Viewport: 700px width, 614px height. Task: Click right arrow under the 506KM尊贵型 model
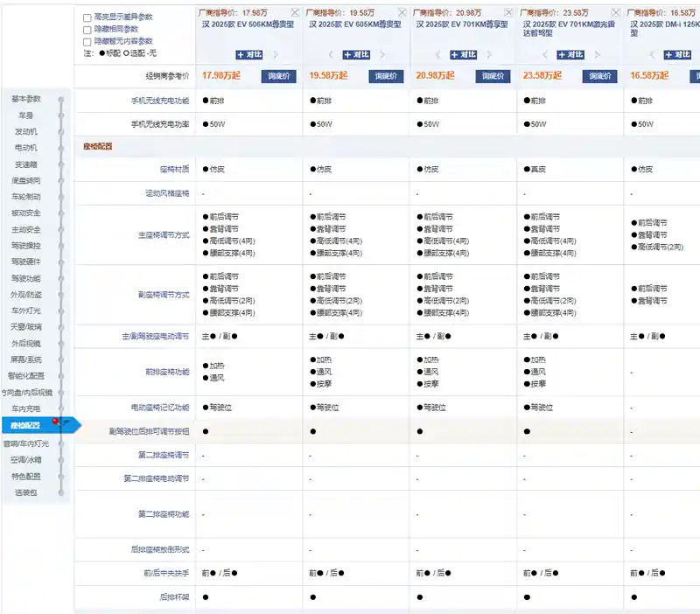(276, 55)
